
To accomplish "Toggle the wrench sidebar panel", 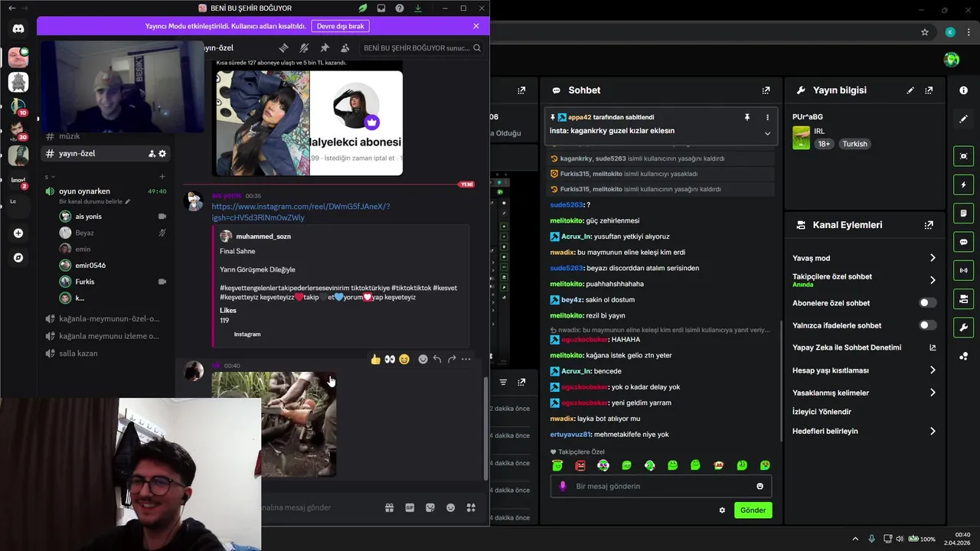I will coord(964,328).
